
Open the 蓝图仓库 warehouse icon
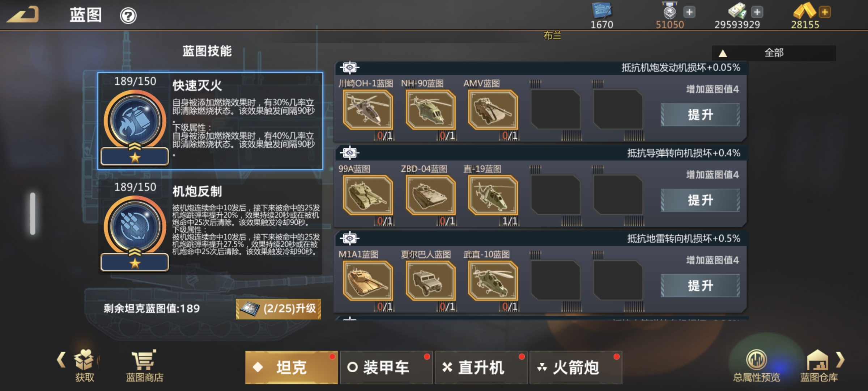[818, 360]
